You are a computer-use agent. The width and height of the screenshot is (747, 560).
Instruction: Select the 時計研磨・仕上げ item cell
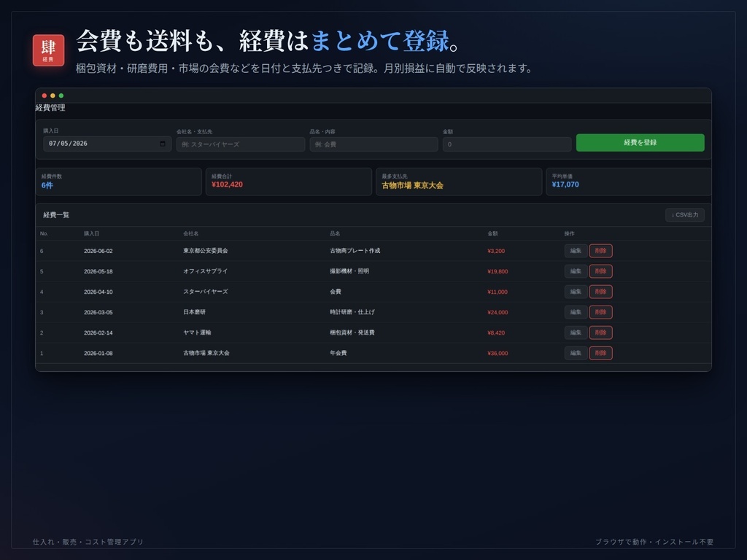352,312
